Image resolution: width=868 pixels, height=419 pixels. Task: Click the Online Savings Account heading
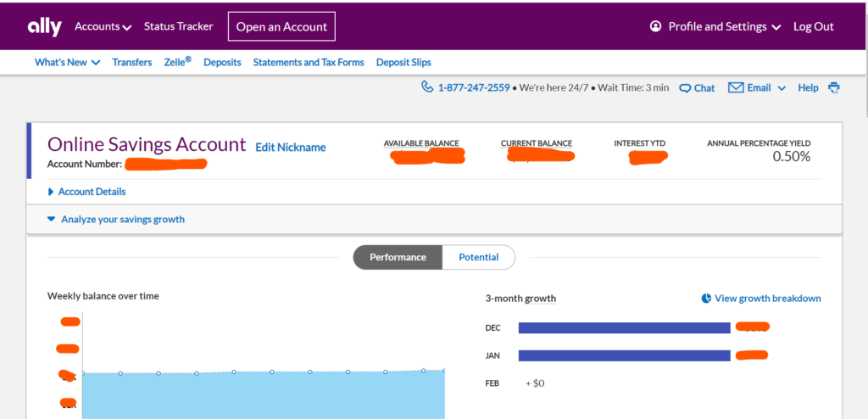147,144
